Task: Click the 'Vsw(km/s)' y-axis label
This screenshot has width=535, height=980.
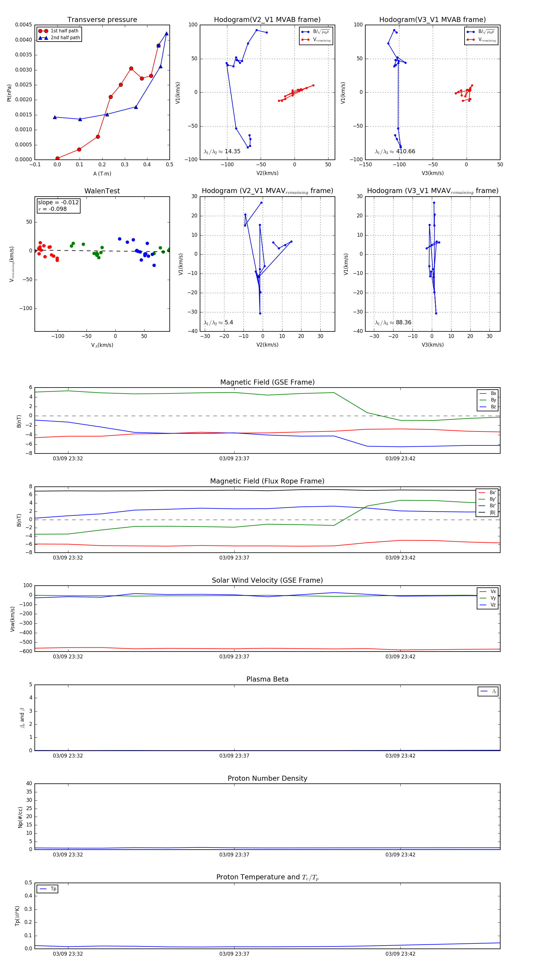Action: (x=12, y=619)
